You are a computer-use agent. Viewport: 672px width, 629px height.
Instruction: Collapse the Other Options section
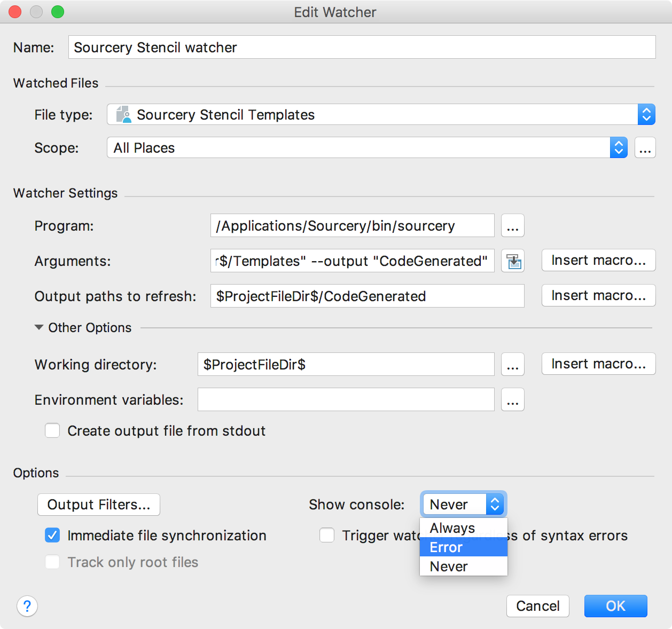[x=39, y=327]
